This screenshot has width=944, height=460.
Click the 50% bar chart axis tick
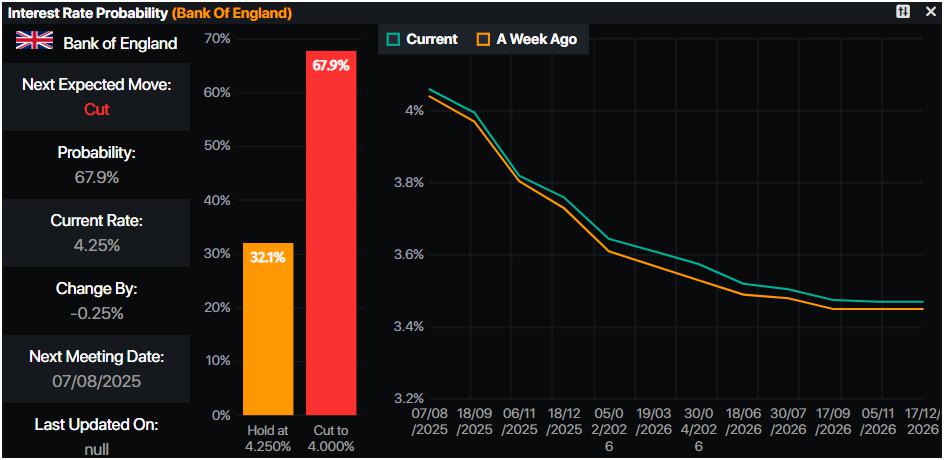[x=219, y=146]
